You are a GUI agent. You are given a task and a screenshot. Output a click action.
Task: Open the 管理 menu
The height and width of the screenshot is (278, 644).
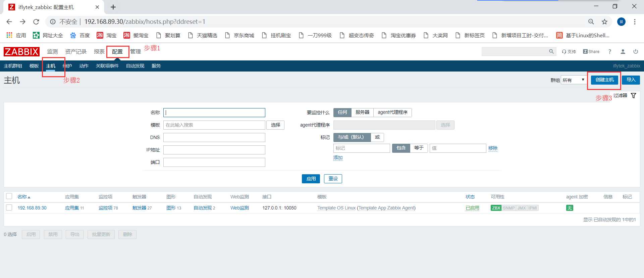[x=136, y=52]
